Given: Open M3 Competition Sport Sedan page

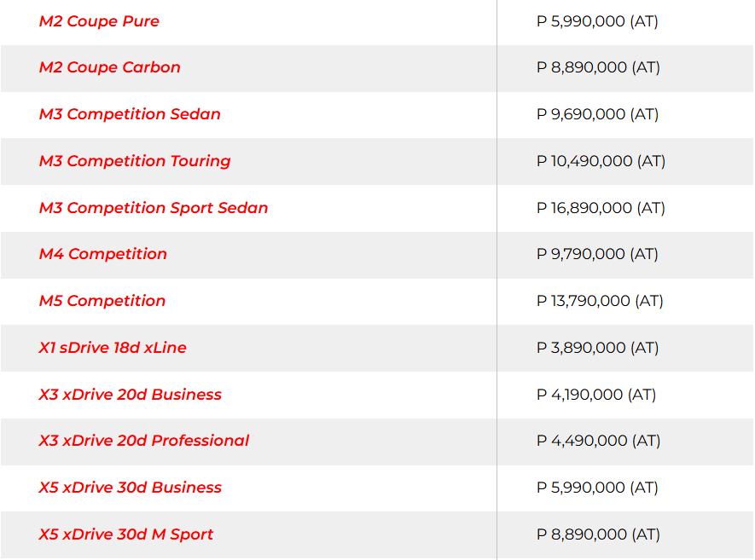Looking at the screenshot, I should tap(154, 208).
